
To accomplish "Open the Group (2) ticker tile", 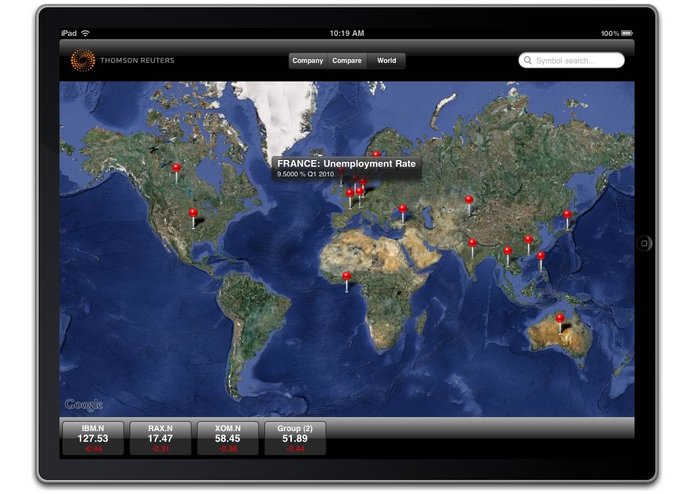I will click(x=295, y=438).
